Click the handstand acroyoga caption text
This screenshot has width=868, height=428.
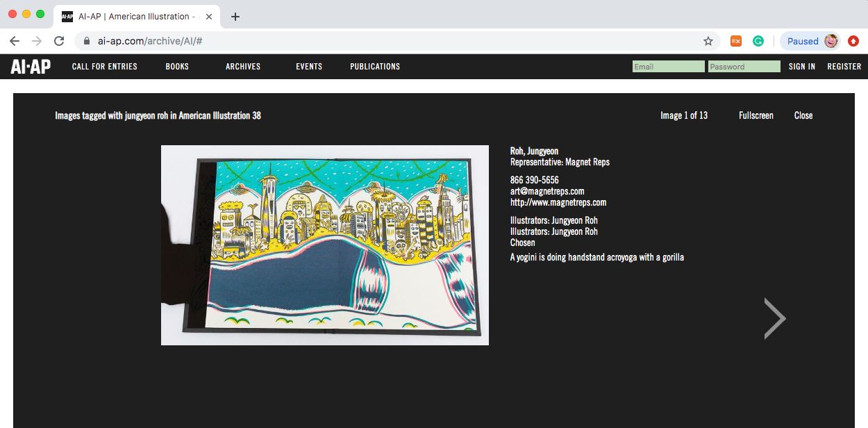click(x=597, y=257)
